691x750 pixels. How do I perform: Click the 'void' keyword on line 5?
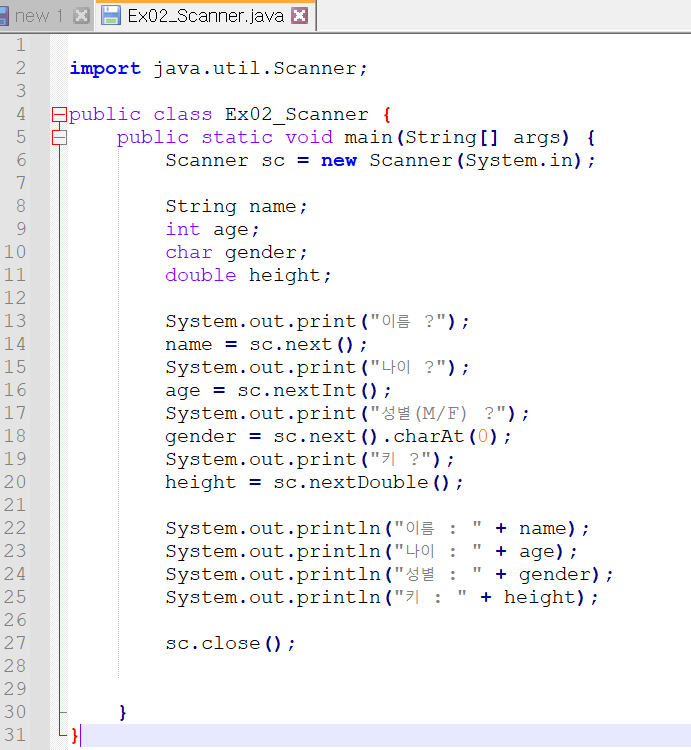(x=309, y=137)
